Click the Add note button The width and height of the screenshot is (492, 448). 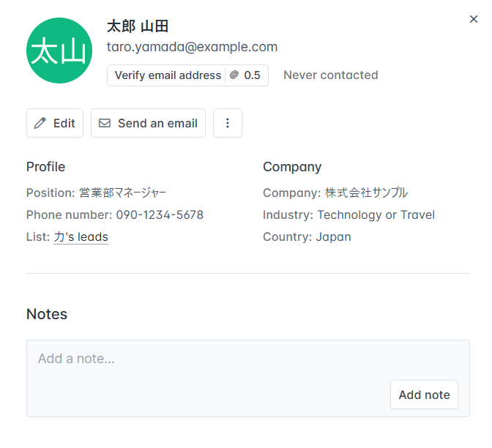coord(424,395)
